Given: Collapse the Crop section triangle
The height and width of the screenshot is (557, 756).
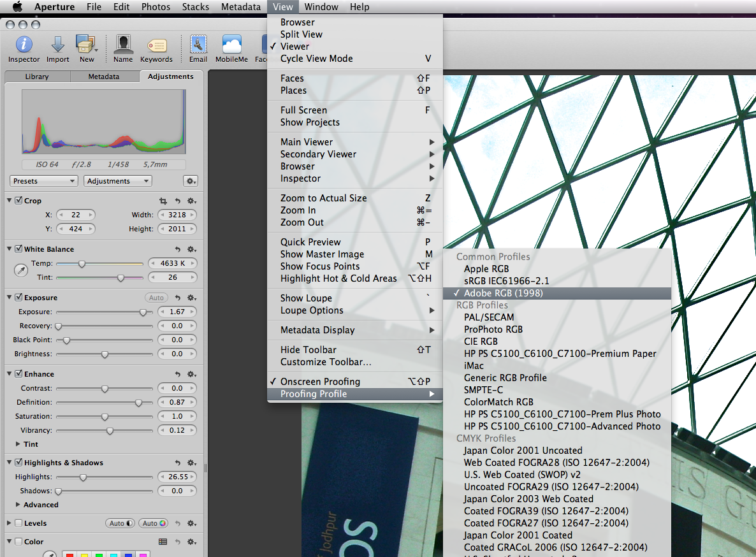Looking at the screenshot, I should [9, 201].
